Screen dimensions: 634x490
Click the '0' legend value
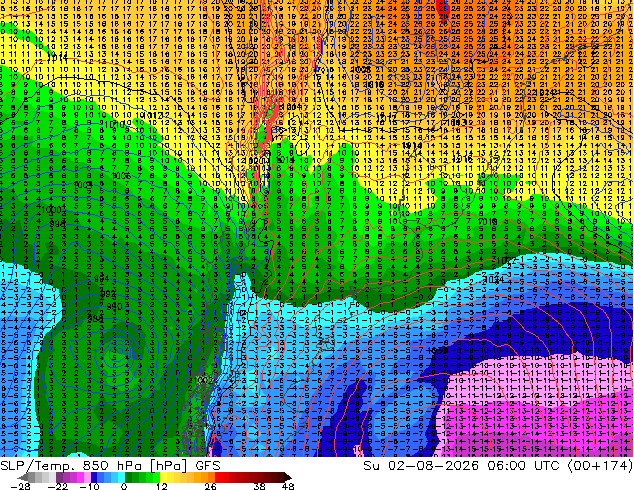(x=124, y=486)
